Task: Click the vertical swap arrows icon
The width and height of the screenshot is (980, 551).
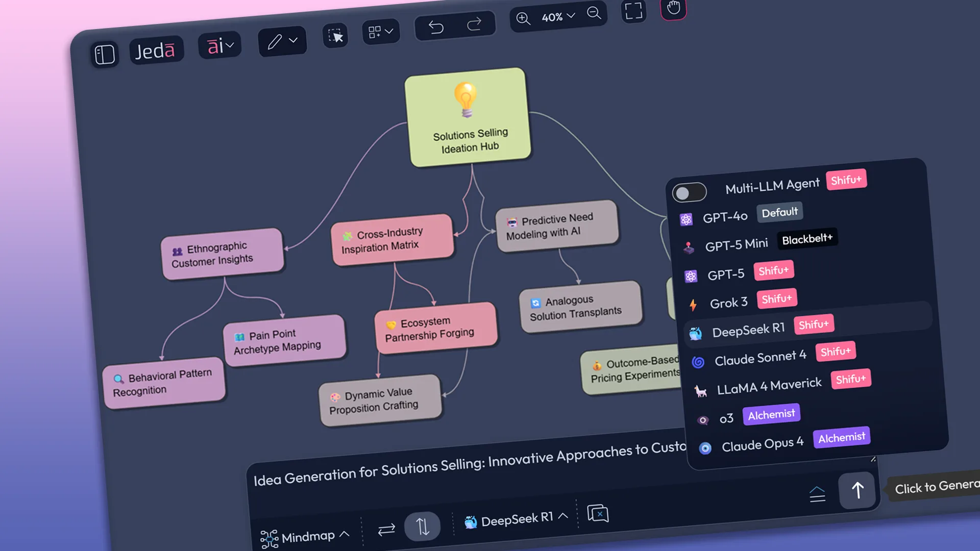Action: click(x=422, y=527)
